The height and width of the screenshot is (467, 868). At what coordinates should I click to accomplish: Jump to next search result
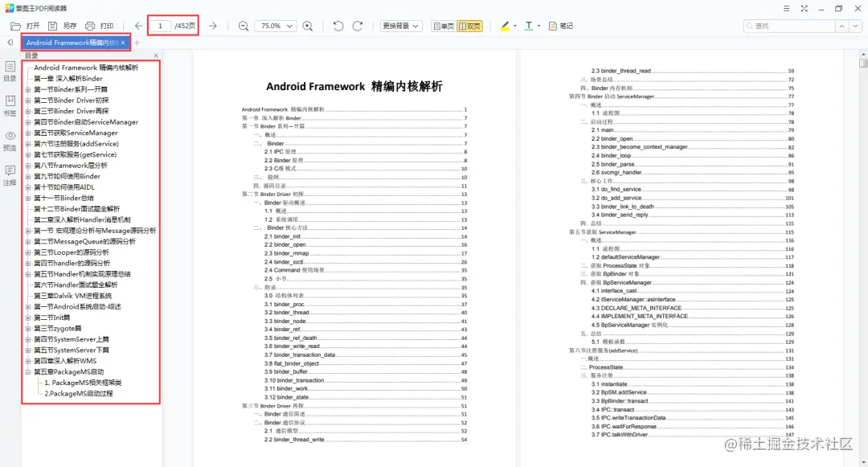pyautogui.click(x=855, y=26)
